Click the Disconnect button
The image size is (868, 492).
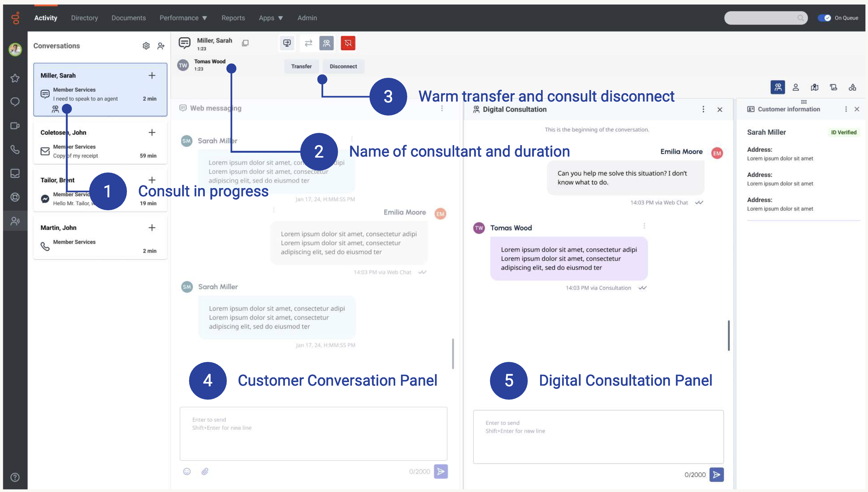pyautogui.click(x=343, y=66)
